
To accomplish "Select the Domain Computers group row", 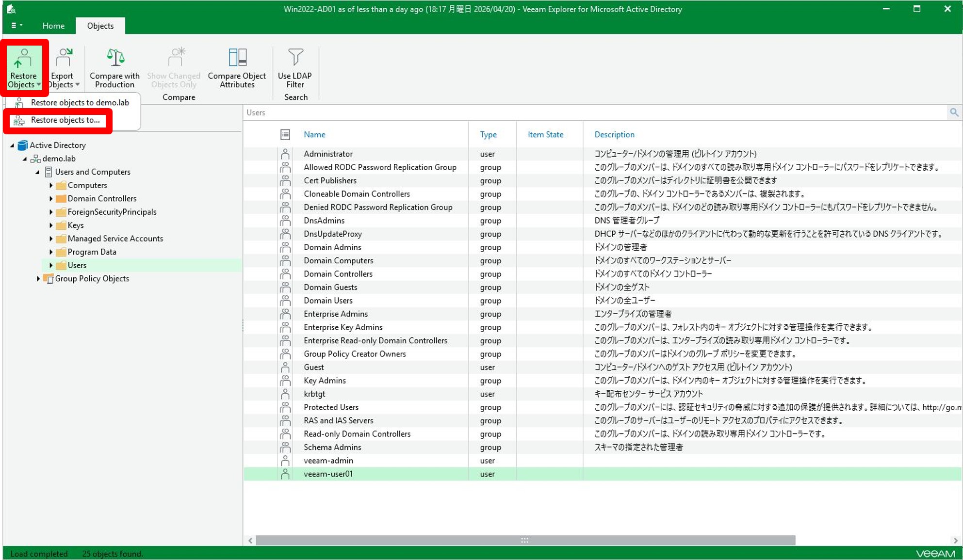I will pyautogui.click(x=603, y=261).
